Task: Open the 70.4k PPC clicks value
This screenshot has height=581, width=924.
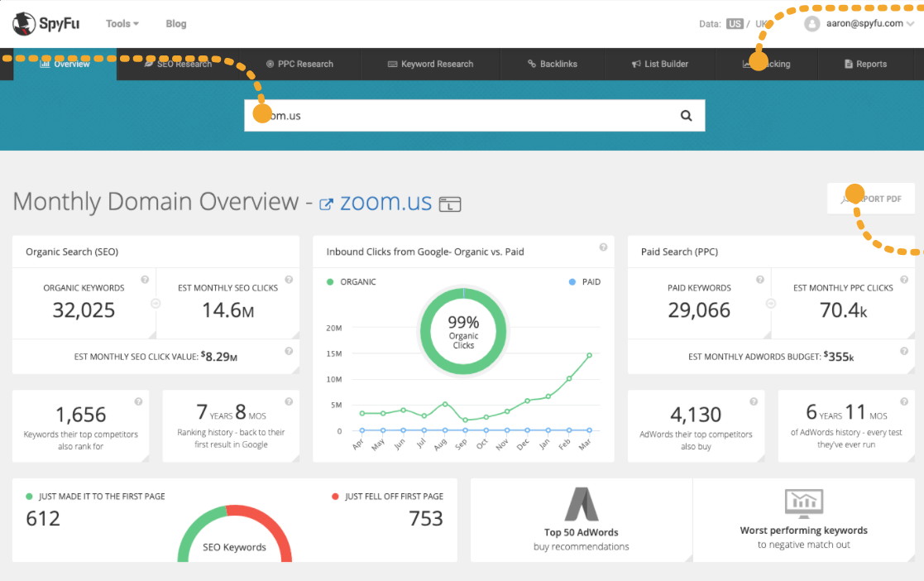Action: pos(843,310)
